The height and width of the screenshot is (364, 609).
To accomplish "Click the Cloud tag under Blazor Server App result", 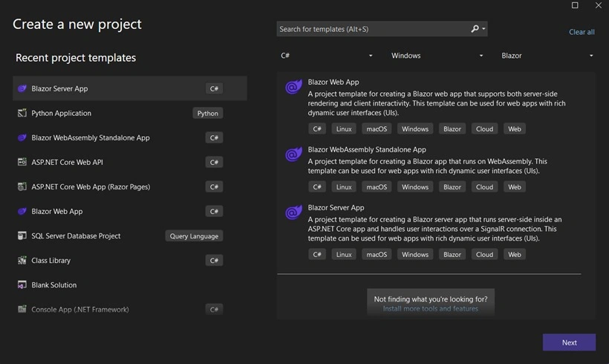I will click(x=484, y=255).
